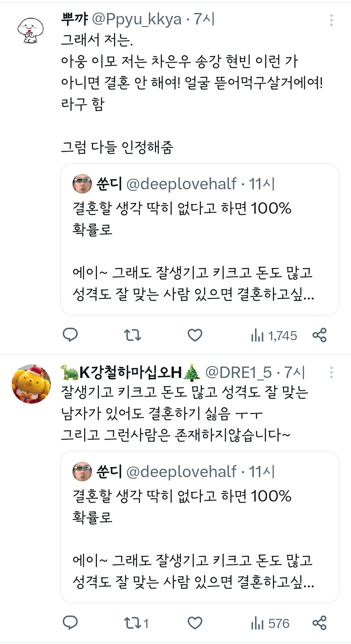Open 쏜디's avatar in first quoted tweet
Viewport: 351px width, 644px height.
tap(82, 184)
